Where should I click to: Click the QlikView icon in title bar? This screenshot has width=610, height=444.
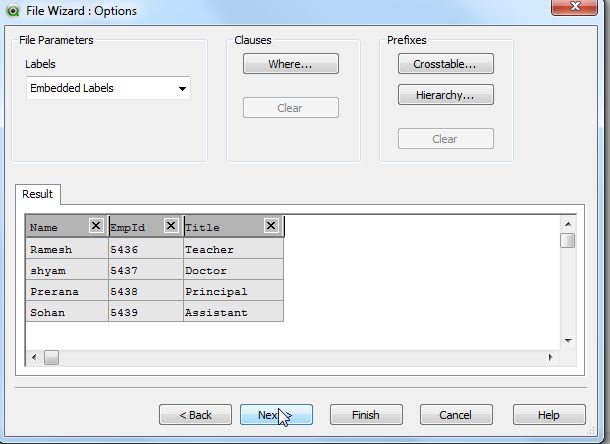pos(13,11)
